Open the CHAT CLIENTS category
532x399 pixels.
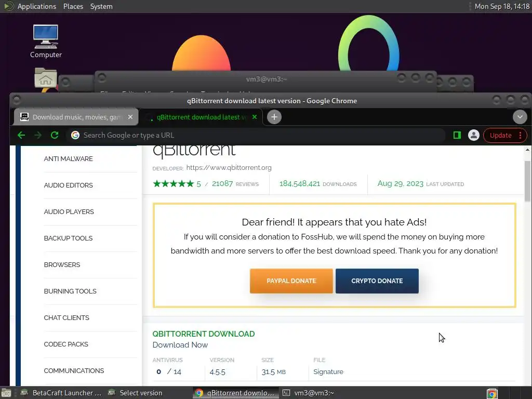coord(66,317)
